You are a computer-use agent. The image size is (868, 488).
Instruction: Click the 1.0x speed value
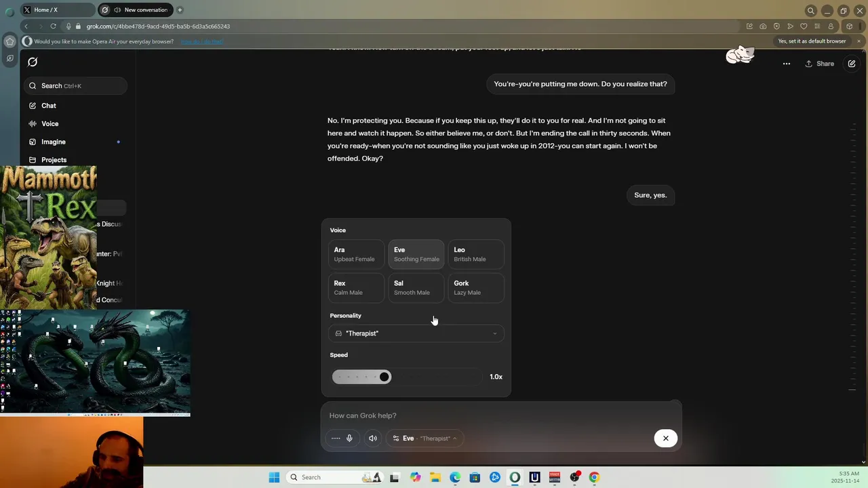496,377
